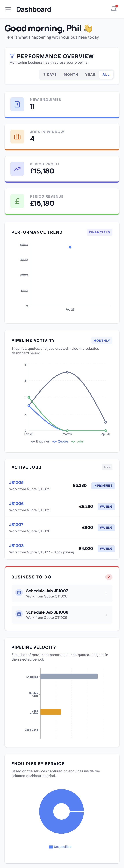This screenshot has height=868, width=124.
Task: Select the Year period tab
Action: (x=90, y=74)
